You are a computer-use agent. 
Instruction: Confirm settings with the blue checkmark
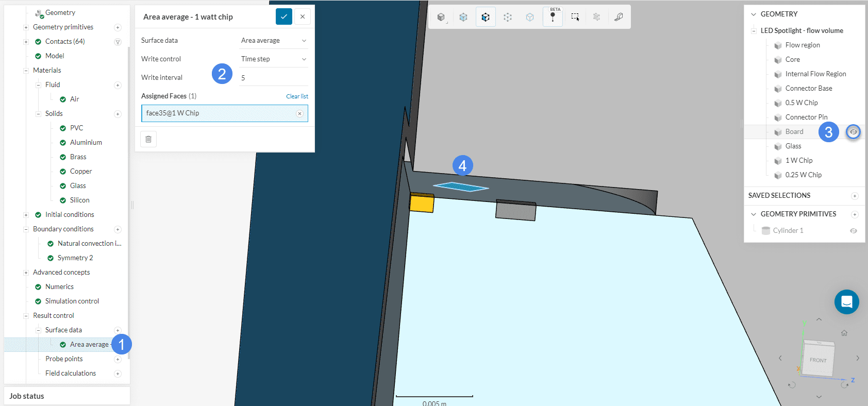coord(284,16)
